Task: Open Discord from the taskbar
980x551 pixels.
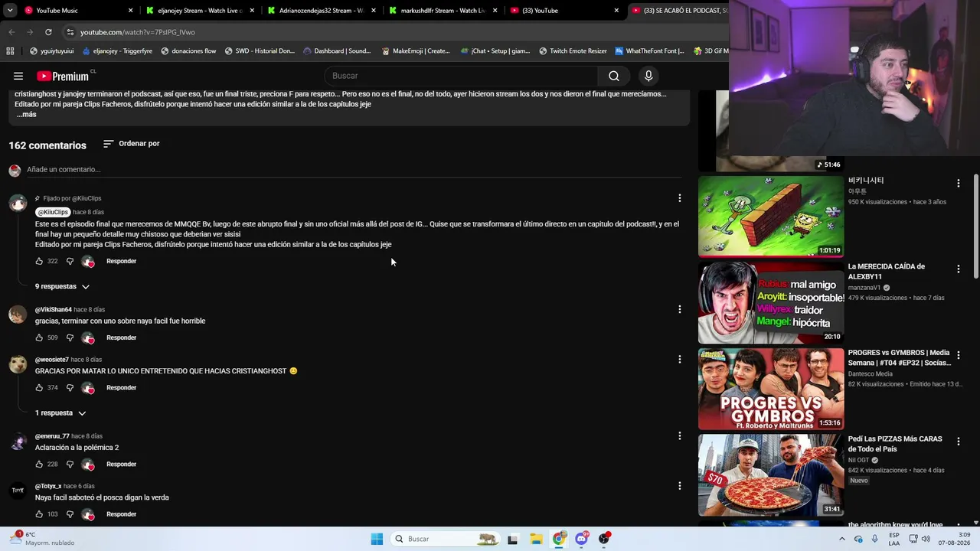Action: point(581,539)
